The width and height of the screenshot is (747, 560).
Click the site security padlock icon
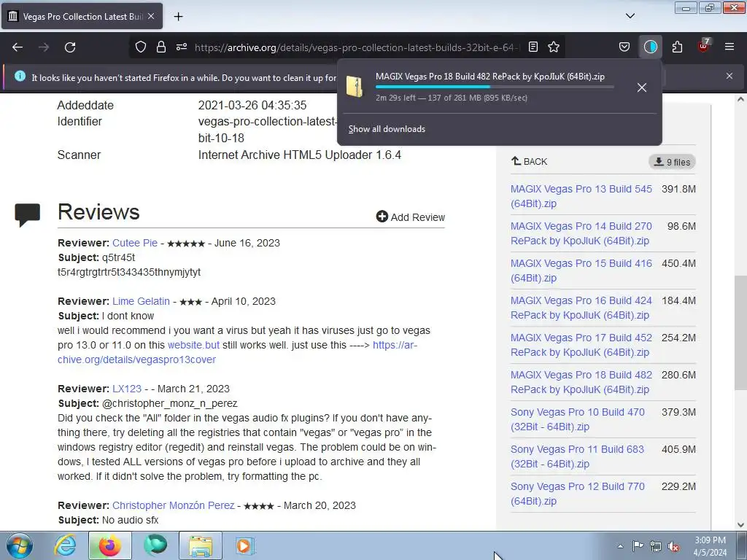[161, 47]
